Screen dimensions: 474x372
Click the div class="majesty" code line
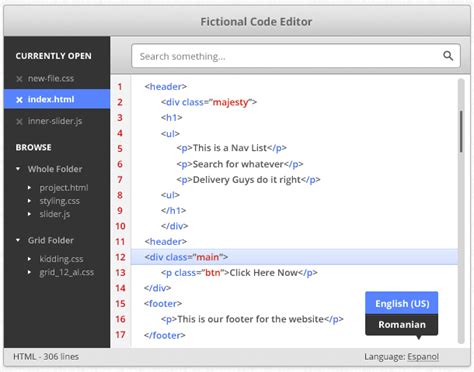(209, 102)
